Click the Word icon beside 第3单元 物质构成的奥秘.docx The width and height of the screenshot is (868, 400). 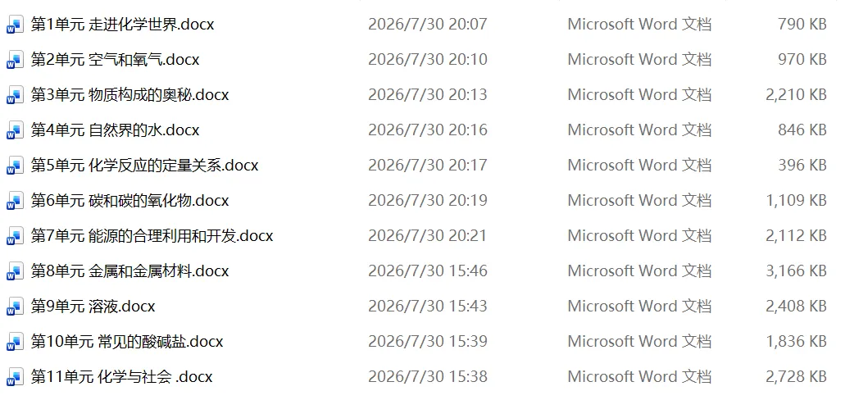pos(15,96)
